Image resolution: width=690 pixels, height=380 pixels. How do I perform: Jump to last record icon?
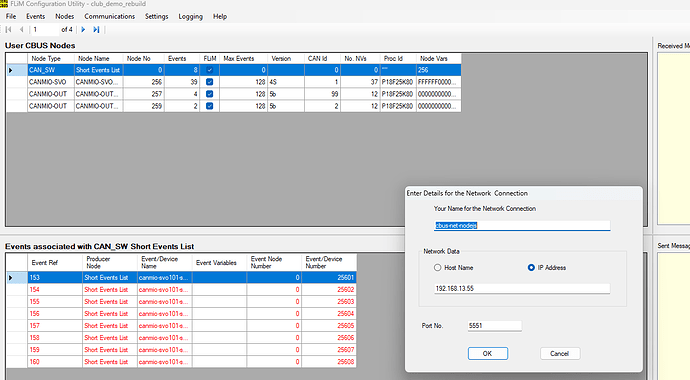tap(96, 29)
